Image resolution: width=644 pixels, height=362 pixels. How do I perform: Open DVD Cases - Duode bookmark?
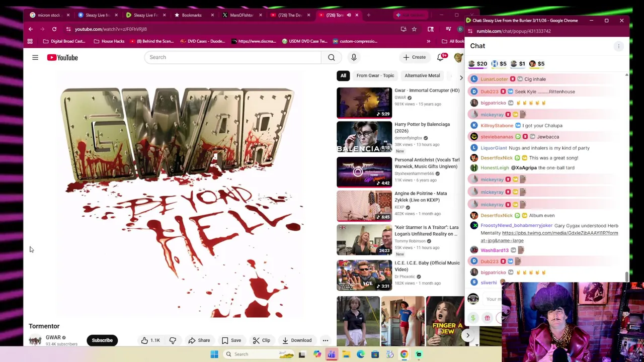pos(203,41)
